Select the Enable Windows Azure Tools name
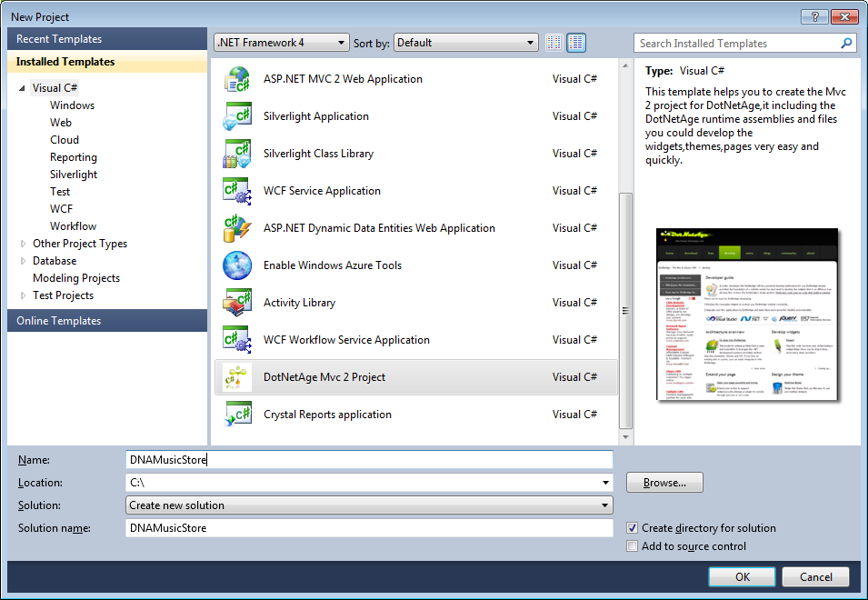 (333, 265)
